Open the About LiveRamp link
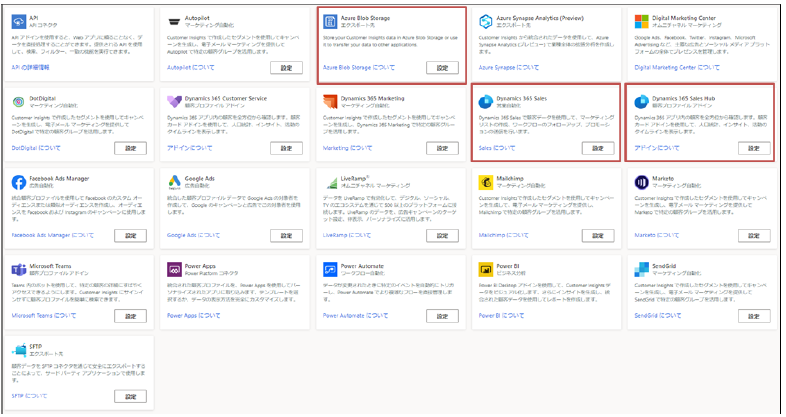This screenshot has height=417, width=786. 347,235
